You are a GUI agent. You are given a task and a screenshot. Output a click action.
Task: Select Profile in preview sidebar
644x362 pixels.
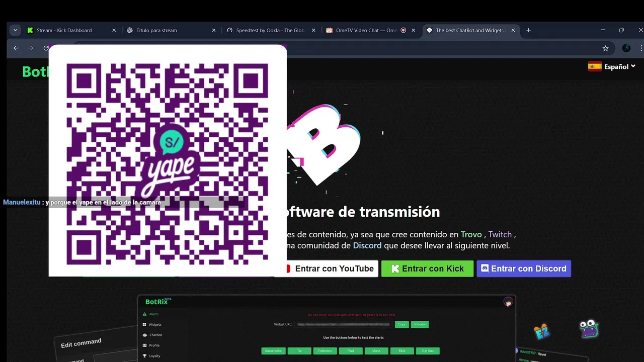[x=154, y=345]
